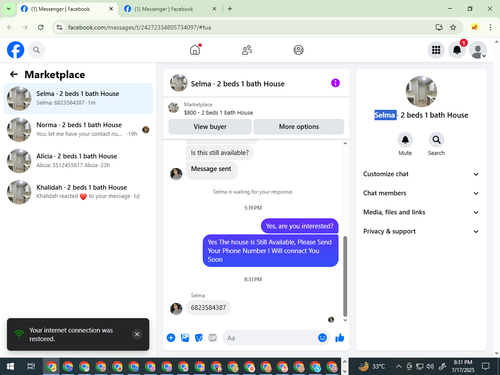The height and width of the screenshot is (375, 500).
Task: Click the message input field Aa
Action: tap(270, 338)
